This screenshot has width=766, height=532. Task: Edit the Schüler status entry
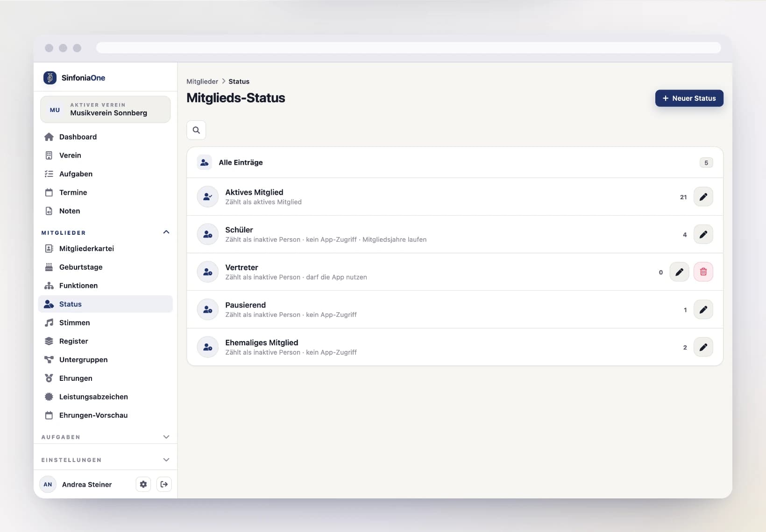(703, 234)
